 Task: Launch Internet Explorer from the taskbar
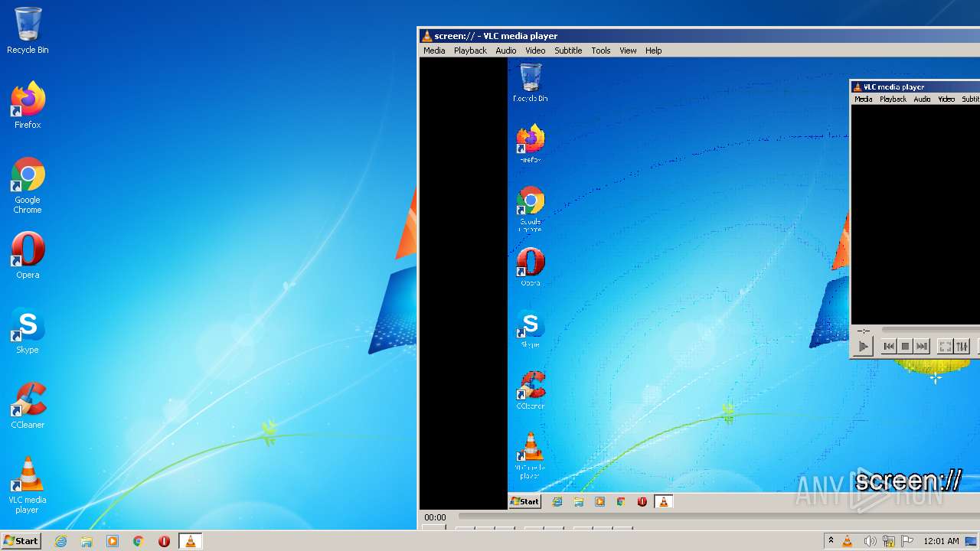click(60, 541)
